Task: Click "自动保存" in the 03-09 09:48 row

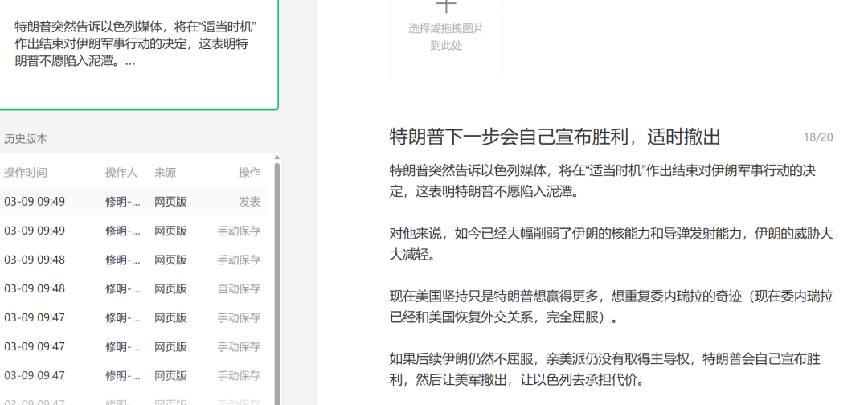Action: [x=239, y=288]
